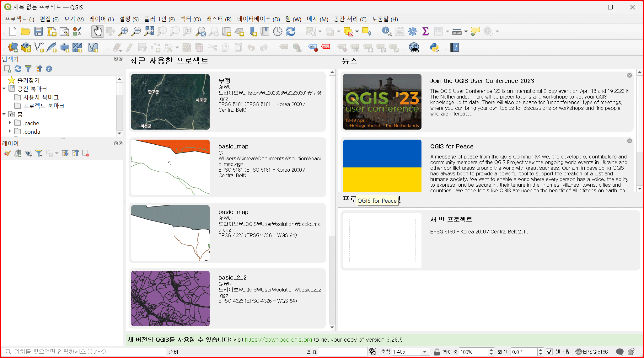Open the basic_2_2 project thumbnail
Image resolution: width=644 pixels, height=358 pixels.
(170, 298)
